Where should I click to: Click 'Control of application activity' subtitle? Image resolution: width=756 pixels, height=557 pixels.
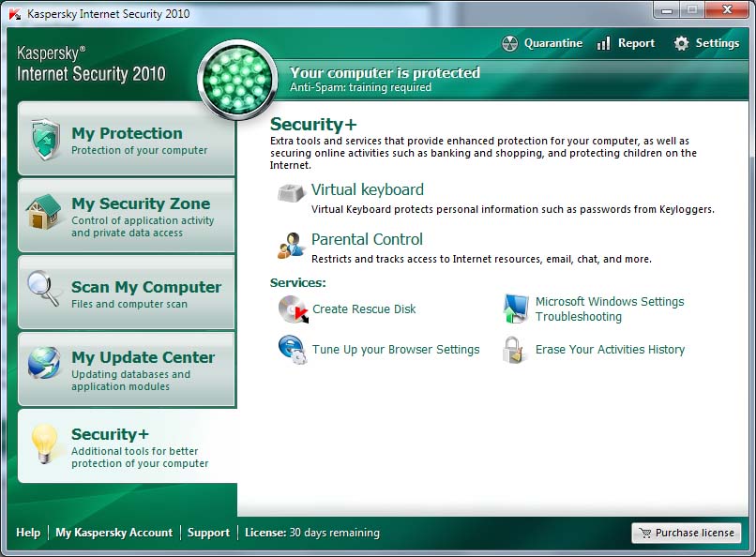(143, 227)
